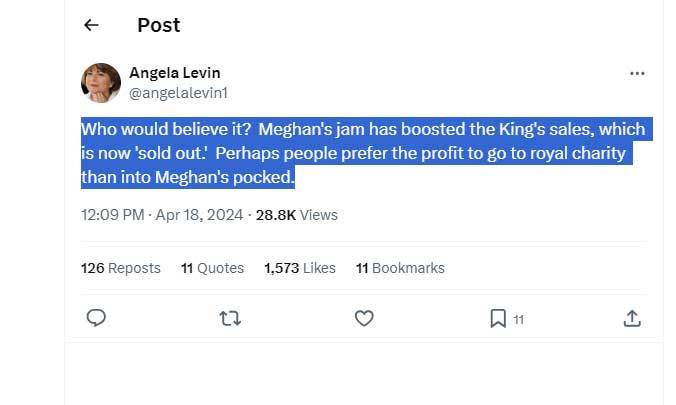Image resolution: width=676 pixels, height=405 pixels.
Task: Click the word 'Views' beside the count
Action: (319, 214)
